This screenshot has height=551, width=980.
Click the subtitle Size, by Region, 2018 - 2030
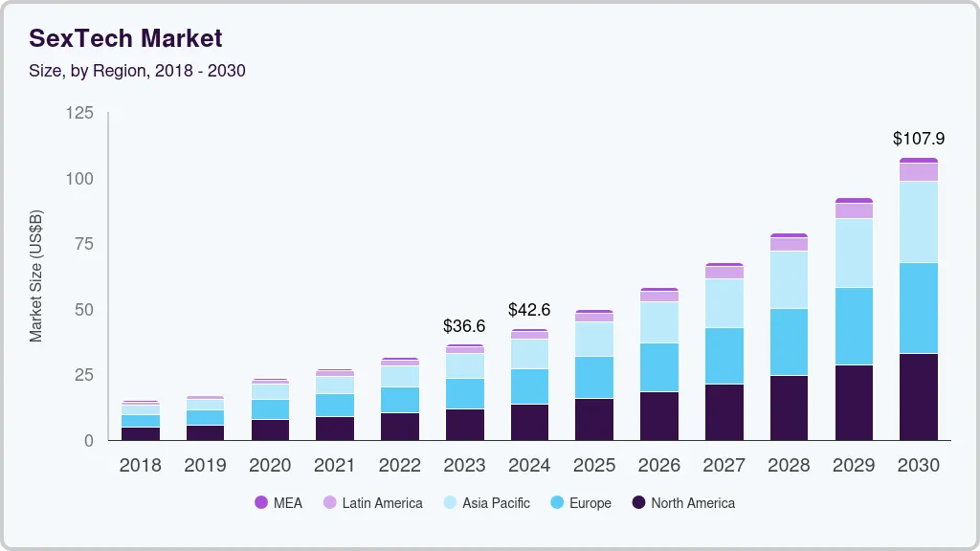click(x=138, y=71)
